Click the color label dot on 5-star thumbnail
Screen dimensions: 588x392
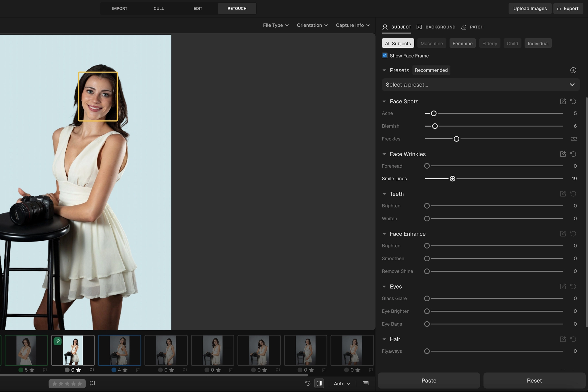[21, 370]
